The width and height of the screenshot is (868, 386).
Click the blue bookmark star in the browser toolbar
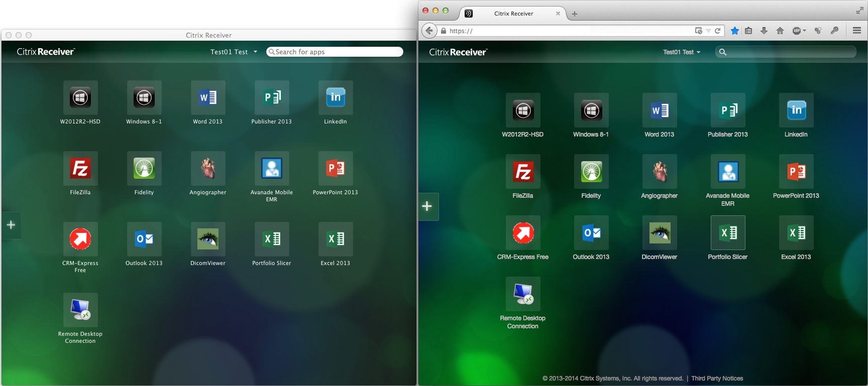pyautogui.click(x=734, y=31)
